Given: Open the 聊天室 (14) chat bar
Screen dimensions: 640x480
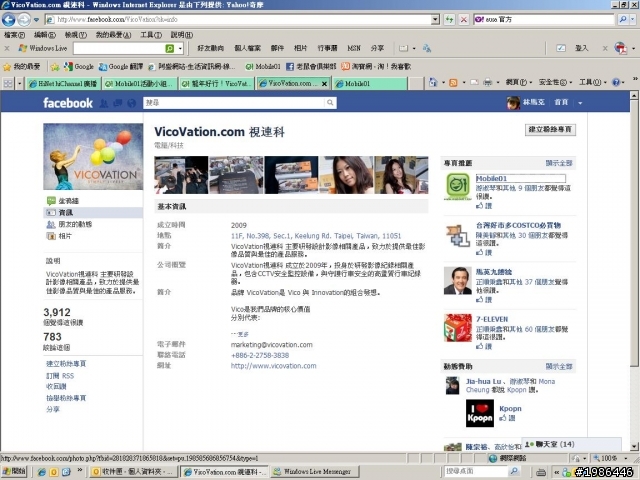Looking at the screenshot, I should 571,444.
